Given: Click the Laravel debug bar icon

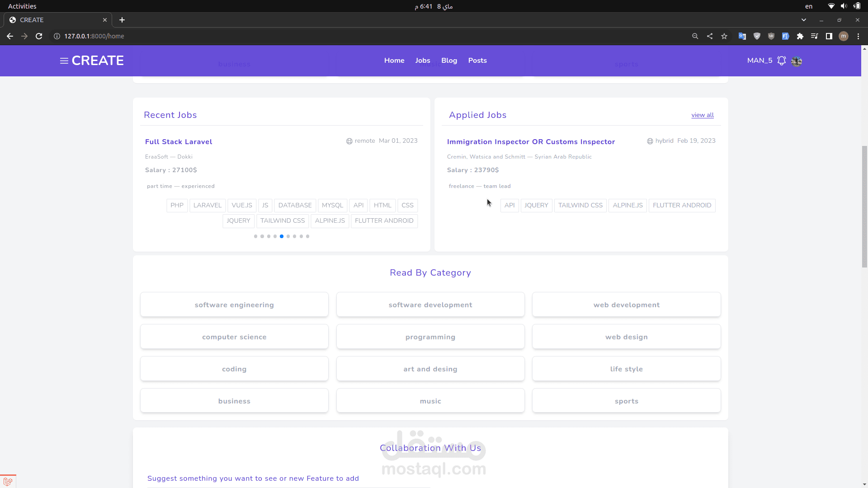Looking at the screenshot, I should tap(8, 482).
